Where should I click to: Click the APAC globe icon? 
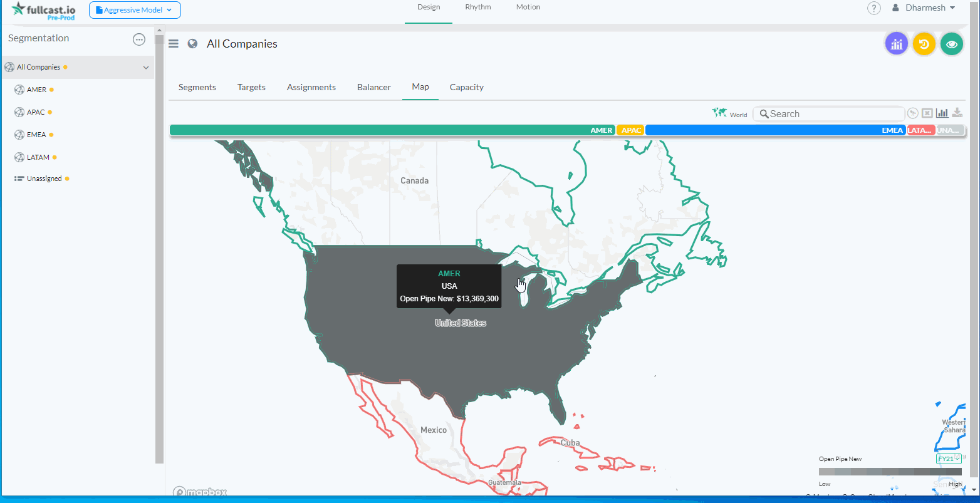point(19,112)
